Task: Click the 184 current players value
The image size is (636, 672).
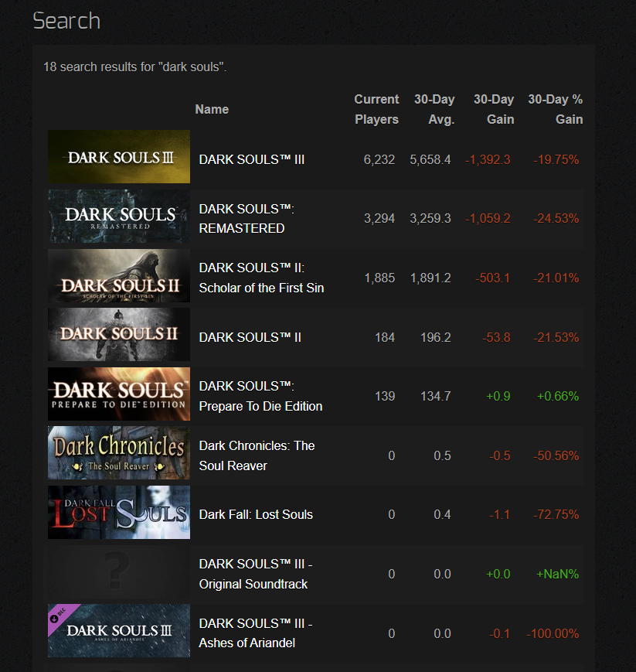Action: (385, 337)
